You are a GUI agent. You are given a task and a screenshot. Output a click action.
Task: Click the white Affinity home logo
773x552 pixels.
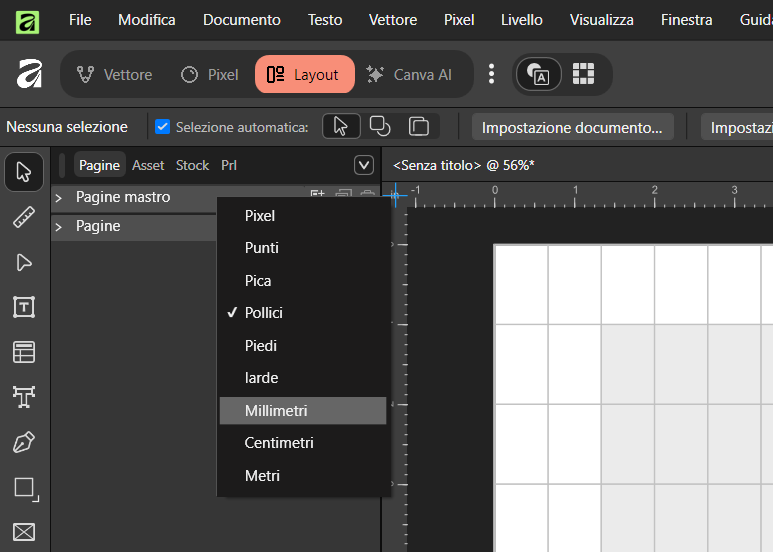point(30,74)
